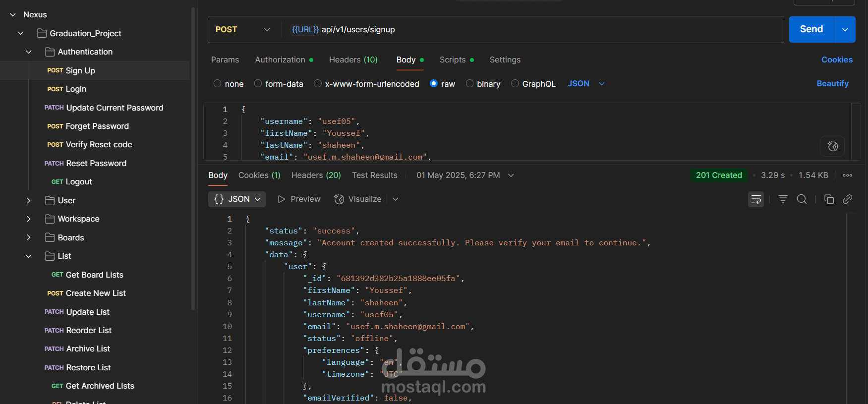This screenshot has height=404, width=868.
Task: Expand the Workspace folder
Action: tap(29, 219)
